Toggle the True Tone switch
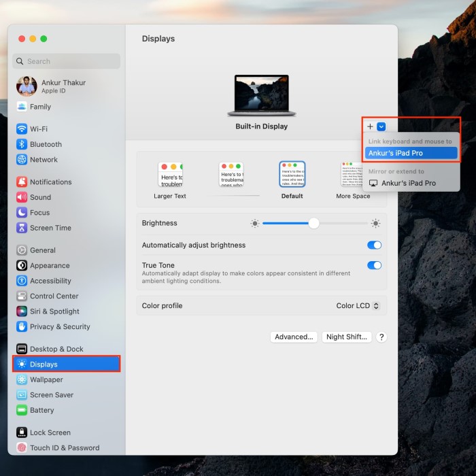The height and width of the screenshot is (476, 476). pyautogui.click(x=374, y=265)
